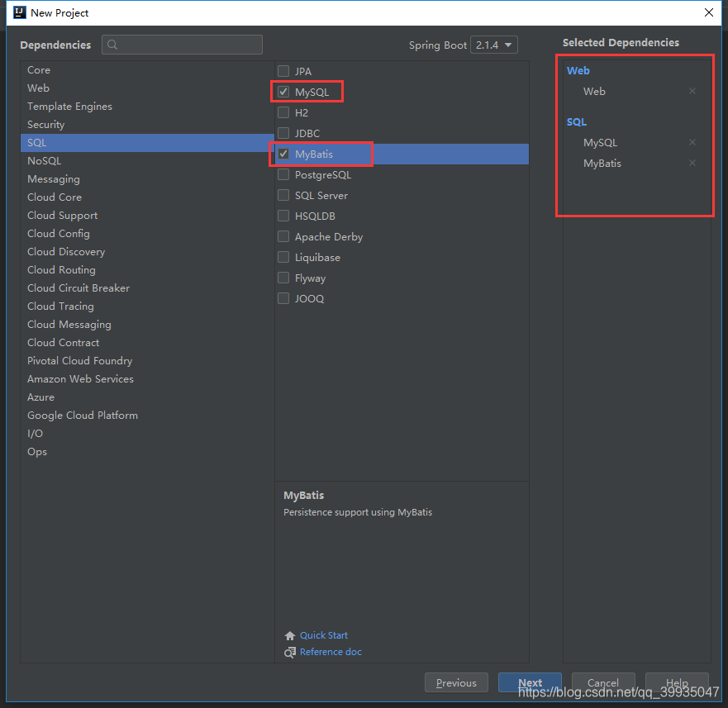This screenshot has width=728, height=708.
Task: Cancel the new project wizard
Action: 603,682
